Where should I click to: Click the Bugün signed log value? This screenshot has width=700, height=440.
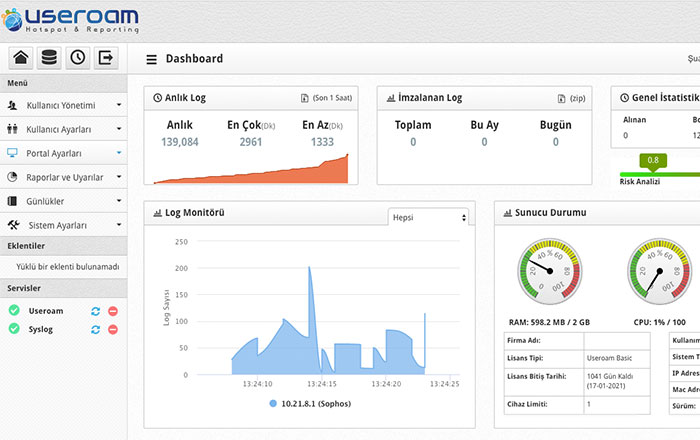556,142
